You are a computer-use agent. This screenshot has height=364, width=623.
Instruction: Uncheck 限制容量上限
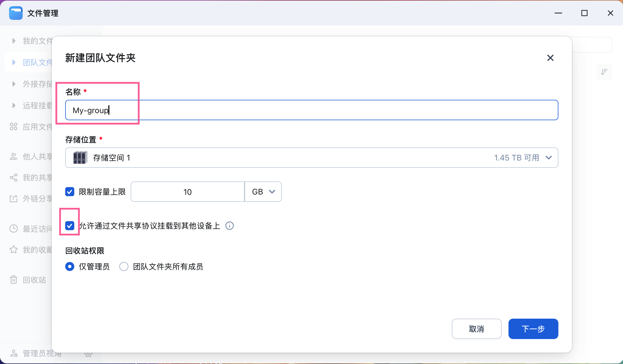tap(69, 192)
